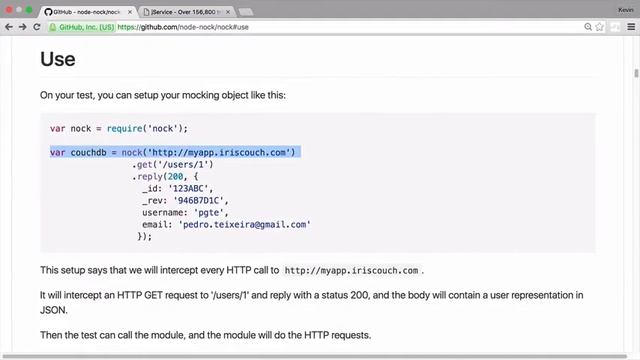
Task: Click the horizontal scrollbar at page bottom
Action: (x=315, y=356)
